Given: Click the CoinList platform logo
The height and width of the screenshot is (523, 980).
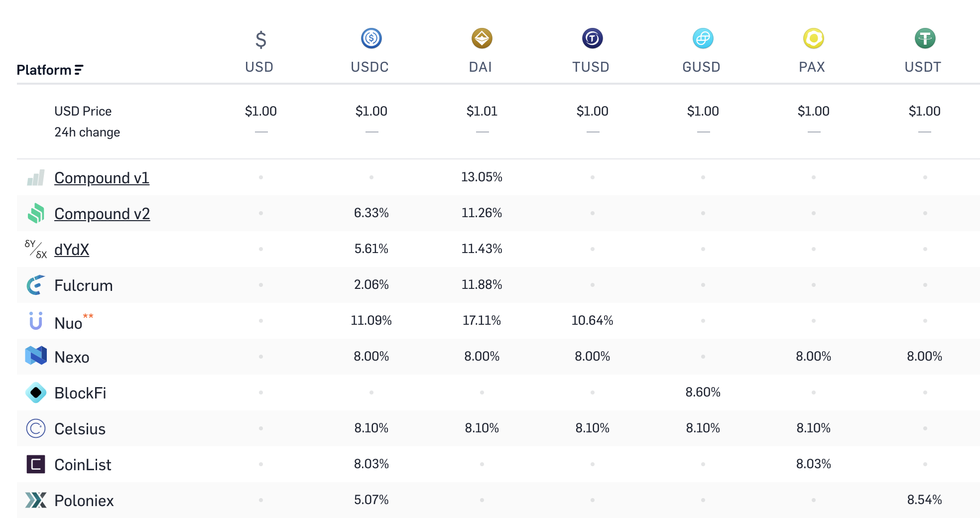Looking at the screenshot, I should coord(36,464).
